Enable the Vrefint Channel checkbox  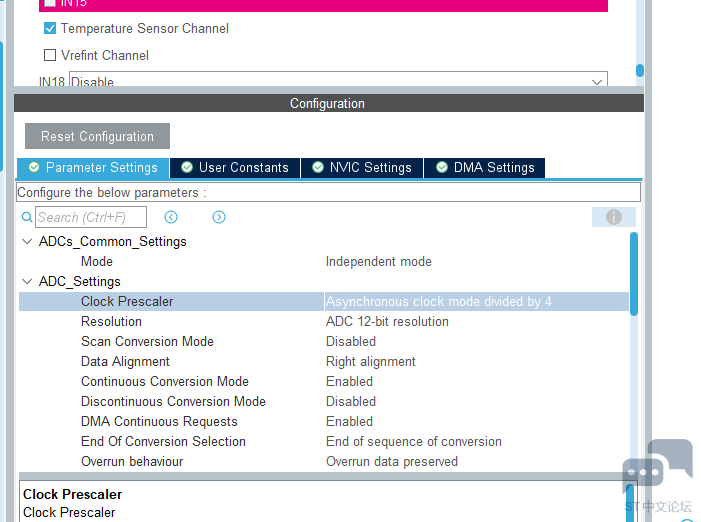click(x=50, y=55)
